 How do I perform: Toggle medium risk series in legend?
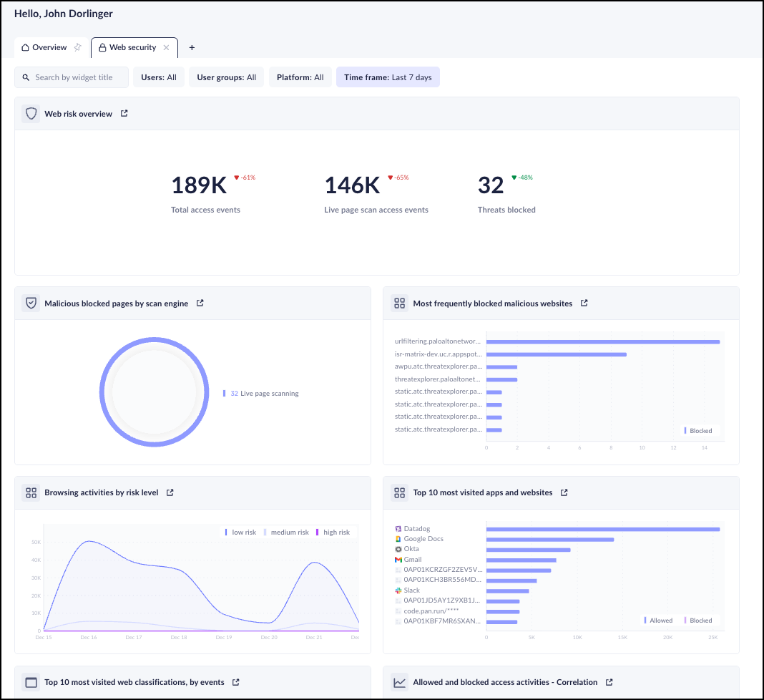tap(286, 533)
